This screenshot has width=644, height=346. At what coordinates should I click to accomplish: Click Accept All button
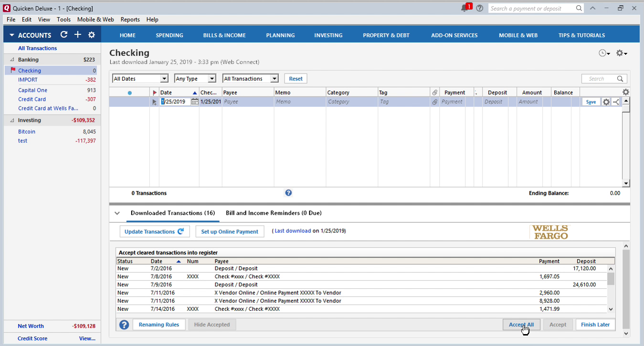(x=521, y=325)
